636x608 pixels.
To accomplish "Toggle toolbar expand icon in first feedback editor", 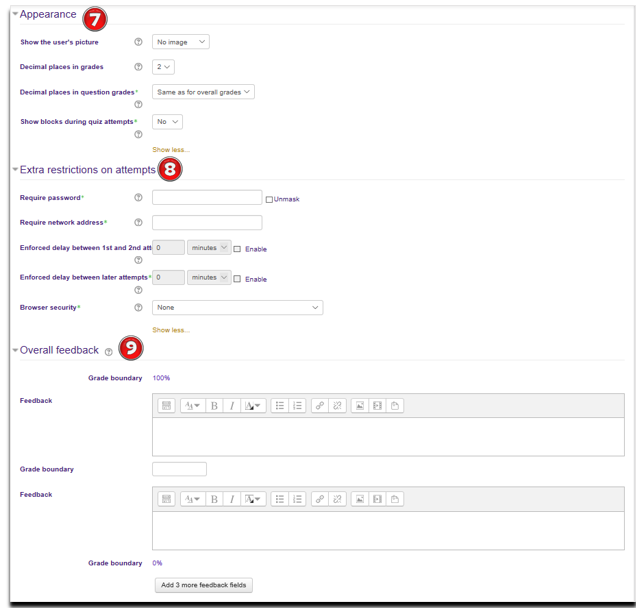I will pyautogui.click(x=167, y=406).
